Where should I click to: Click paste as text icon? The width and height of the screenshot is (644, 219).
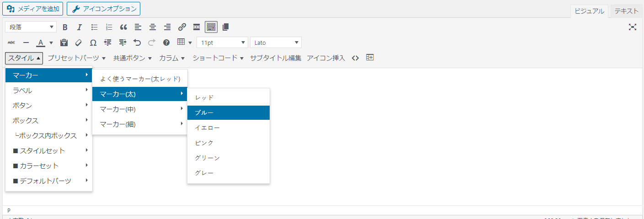coord(64,43)
